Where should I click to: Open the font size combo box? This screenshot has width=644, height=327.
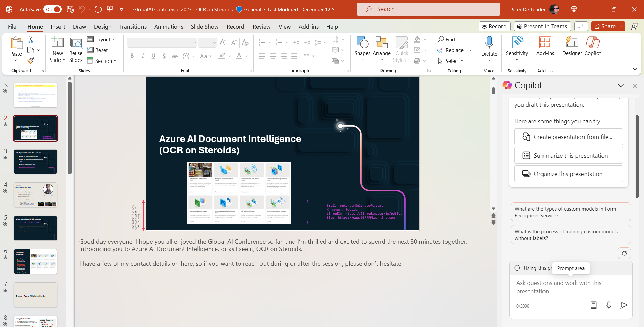(x=207, y=43)
